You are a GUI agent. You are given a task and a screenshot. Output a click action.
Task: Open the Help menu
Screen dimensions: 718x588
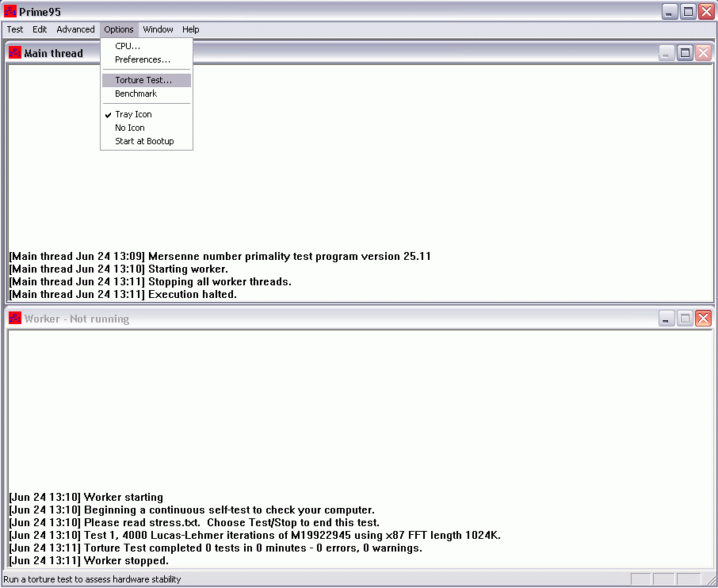click(190, 29)
